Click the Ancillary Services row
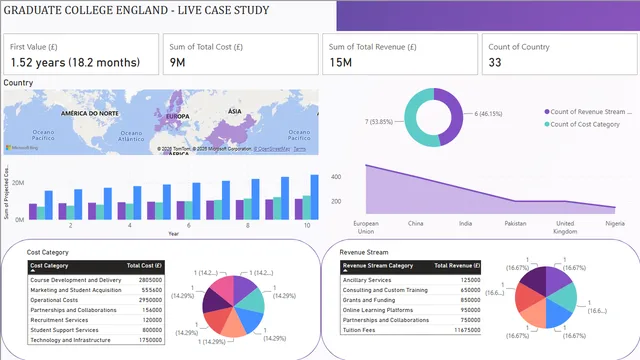The image size is (640, 360). pos(411,280)
